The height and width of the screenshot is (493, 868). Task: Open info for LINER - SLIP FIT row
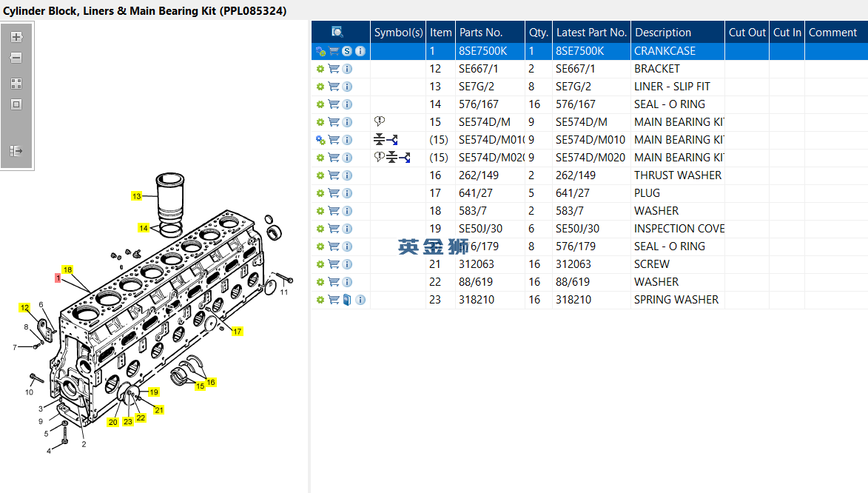(347, 87)
